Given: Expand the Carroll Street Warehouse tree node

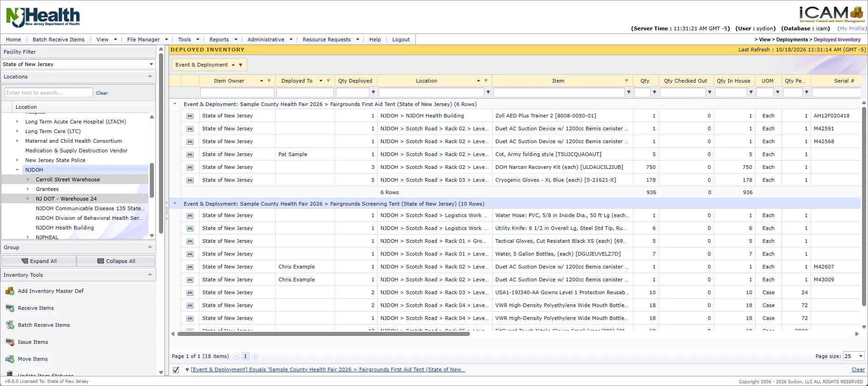Looking at the screenshot, I should click(28, 179).
